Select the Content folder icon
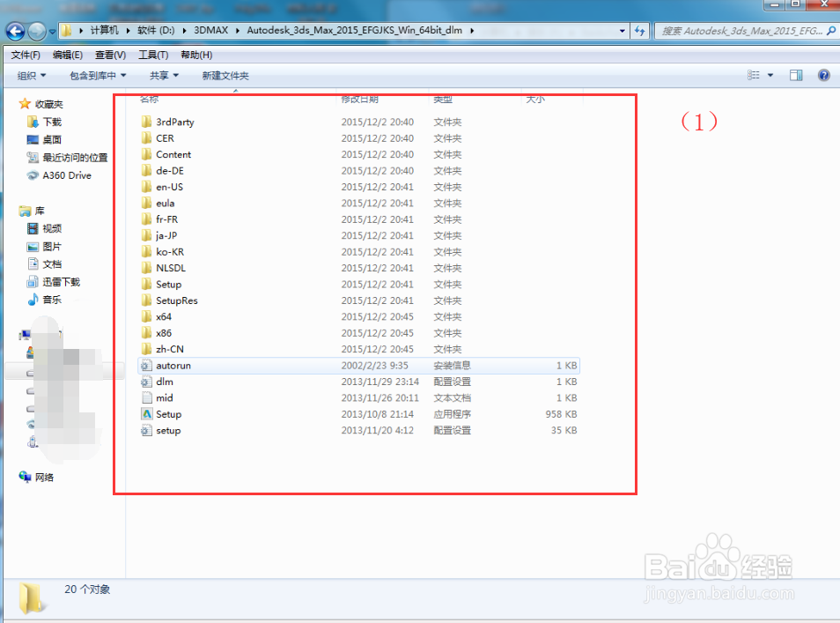840x623 pixels. click(x=146, y=154)
